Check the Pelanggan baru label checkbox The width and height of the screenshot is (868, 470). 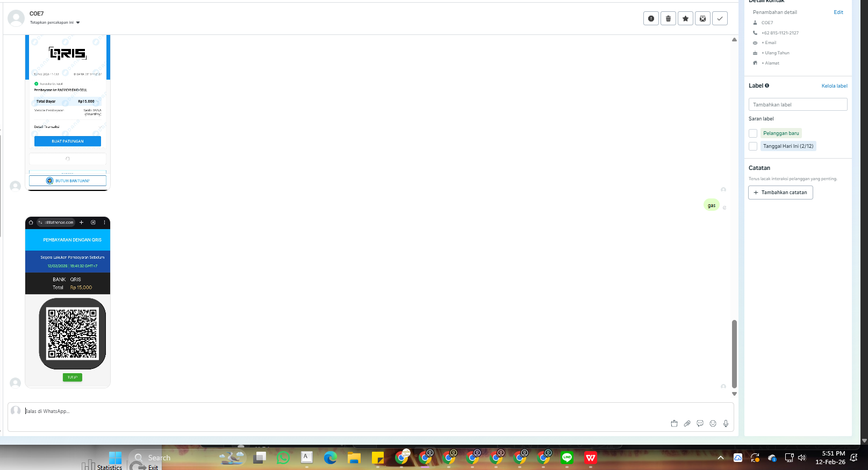coord(753,133)
